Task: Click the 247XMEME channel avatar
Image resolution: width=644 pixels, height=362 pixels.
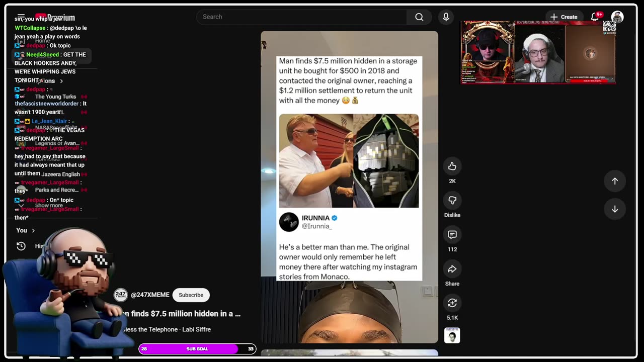Action: pos(121,295)
